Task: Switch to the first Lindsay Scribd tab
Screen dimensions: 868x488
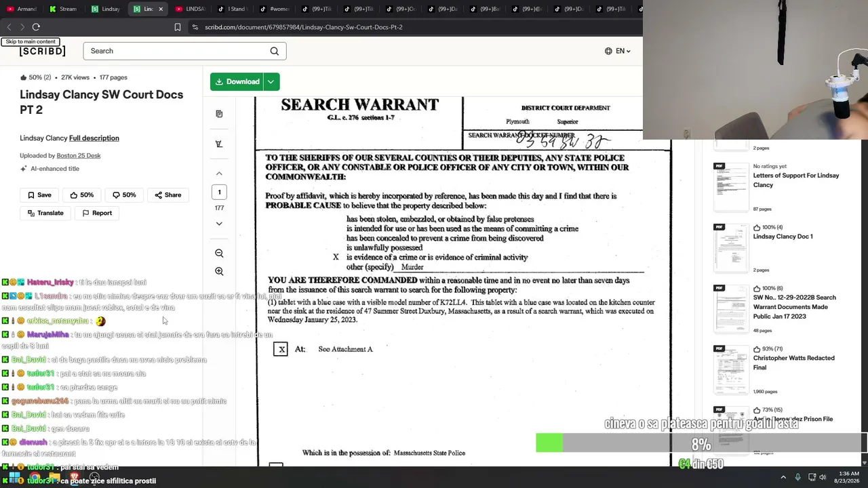Action: click(106, 9)
